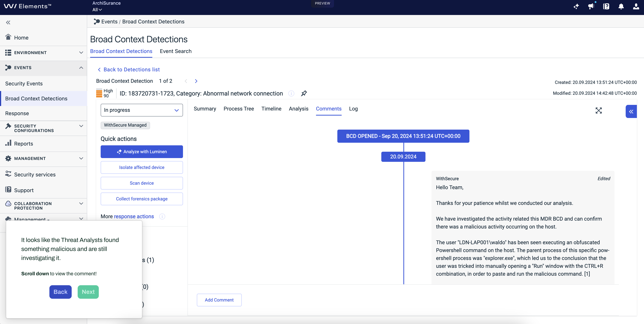Image resolution: width=644 pixels, height=324 pixels.
Task: Click the notifications bell icon
Action: click(621, 7)
